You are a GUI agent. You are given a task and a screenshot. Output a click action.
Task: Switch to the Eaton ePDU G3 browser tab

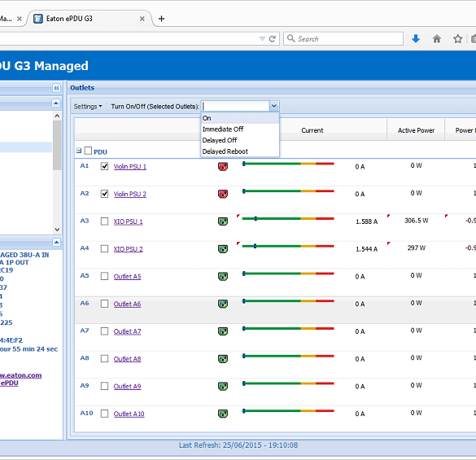90,19
